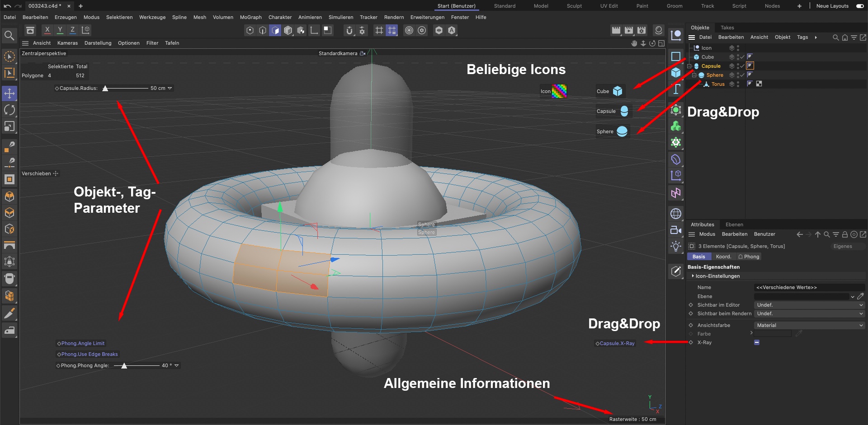Image resolution: width=868 pixels, height=425 pixels.
Task: Select the Rotate tool in left toolbar
Action: point(9,110)
